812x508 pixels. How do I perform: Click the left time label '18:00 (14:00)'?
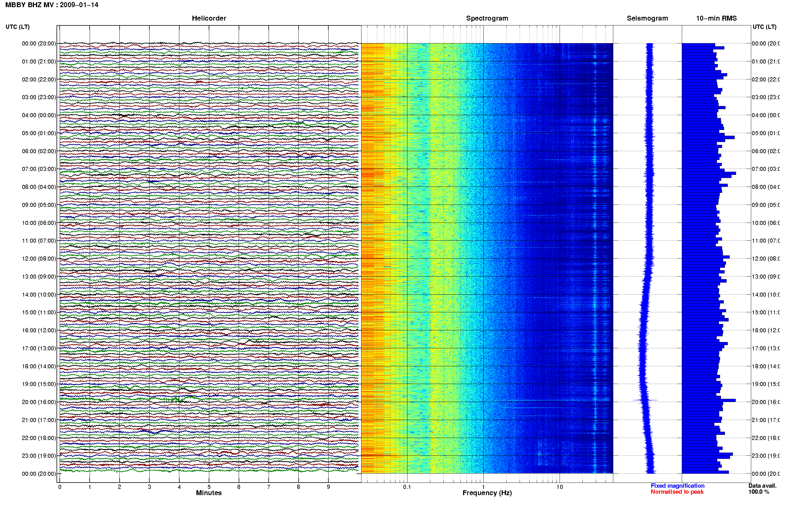[39, 366]
